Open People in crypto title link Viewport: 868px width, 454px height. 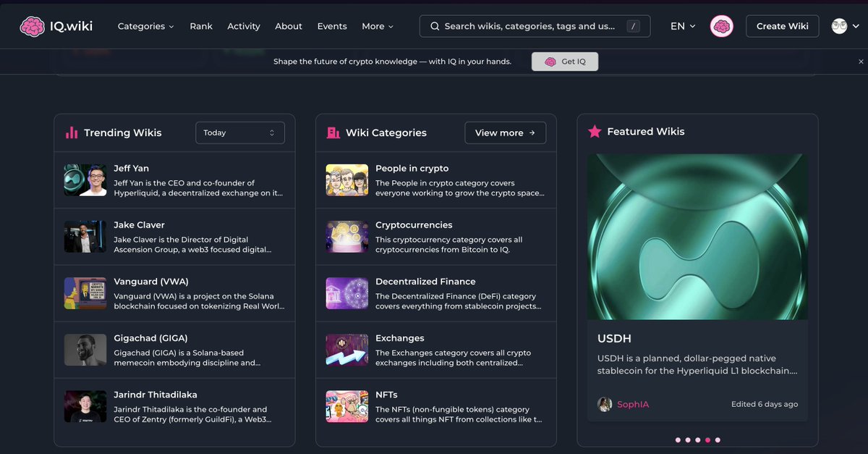pyautogui.click(x=412, y=168)
